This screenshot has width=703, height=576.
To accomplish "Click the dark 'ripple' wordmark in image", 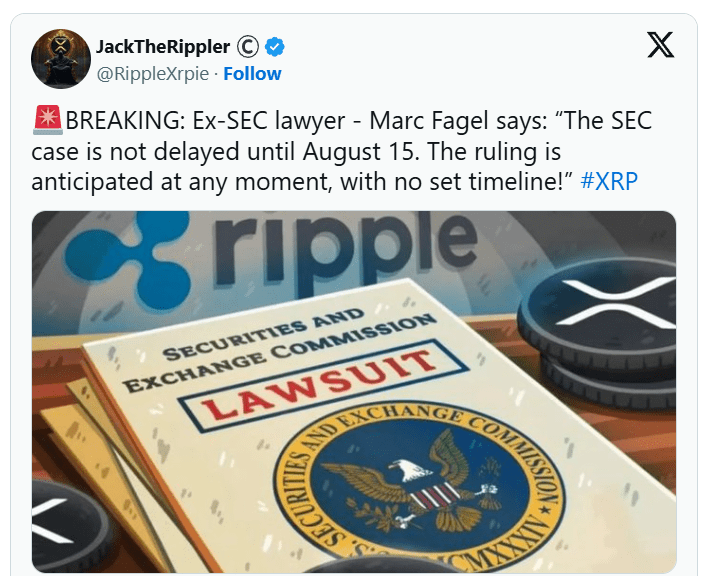I will 345,249.
